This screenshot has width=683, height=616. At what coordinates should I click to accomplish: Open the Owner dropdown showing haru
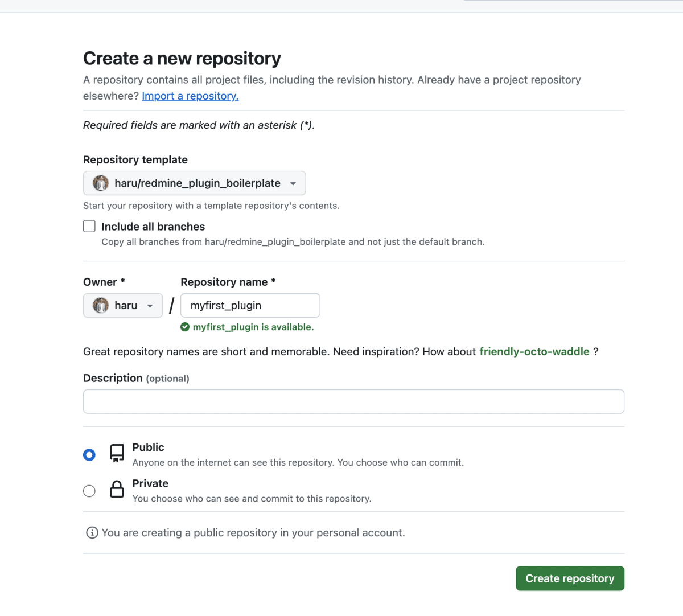click(x=123, y=305)
